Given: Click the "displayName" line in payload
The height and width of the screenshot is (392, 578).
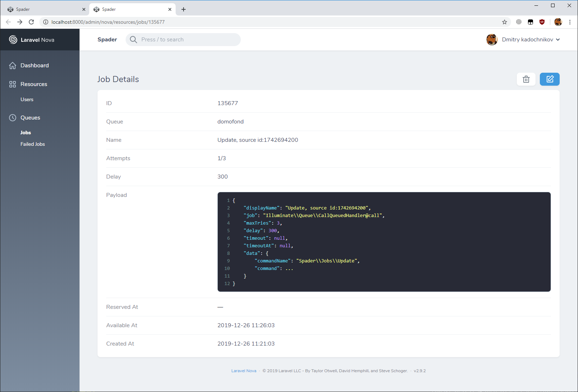Looking at the screenshot, I should point(307,208).
